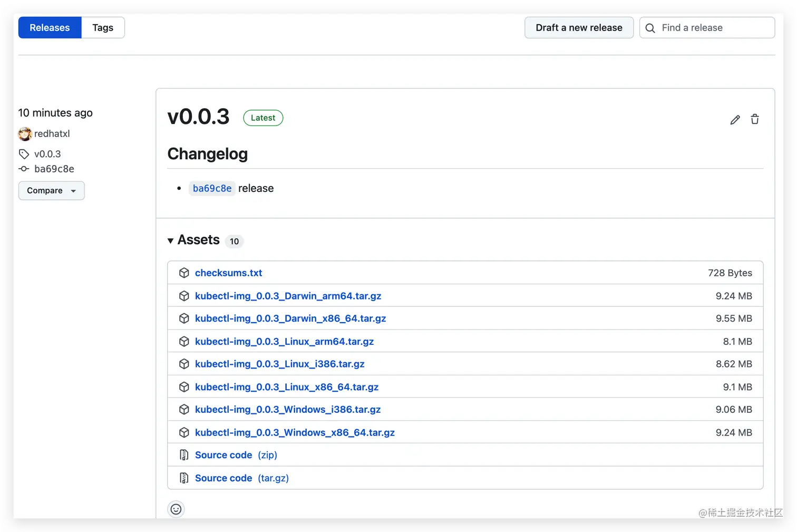Viewport: 797px width, 532px height.
Task: Click the redhatxl avatar image
Action: pos(25,134)
